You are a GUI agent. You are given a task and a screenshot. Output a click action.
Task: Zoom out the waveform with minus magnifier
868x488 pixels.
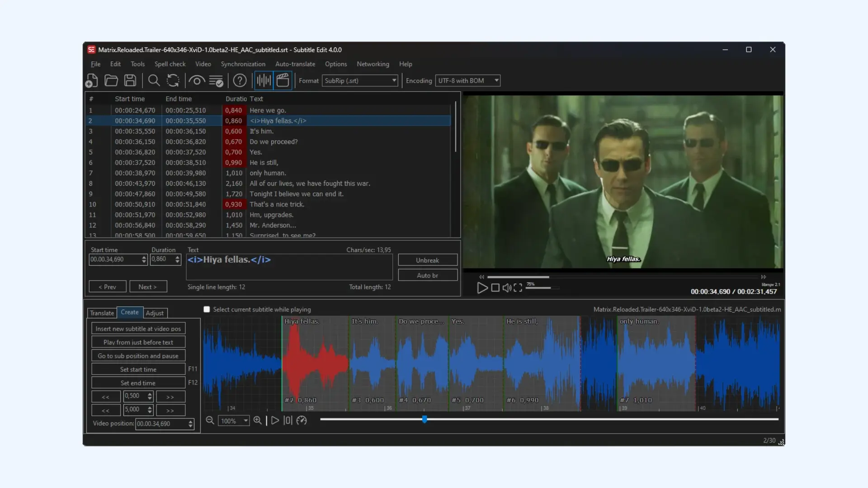click(210, 420)
